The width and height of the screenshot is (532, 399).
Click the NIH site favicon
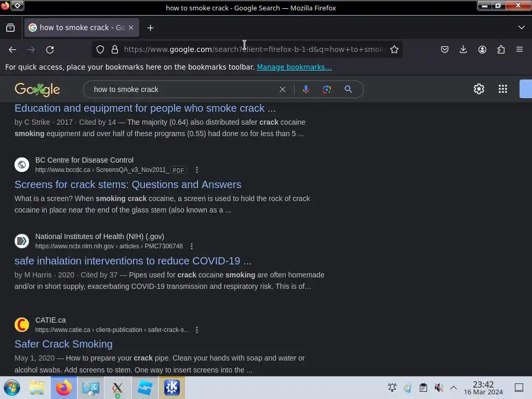(22, 241)
